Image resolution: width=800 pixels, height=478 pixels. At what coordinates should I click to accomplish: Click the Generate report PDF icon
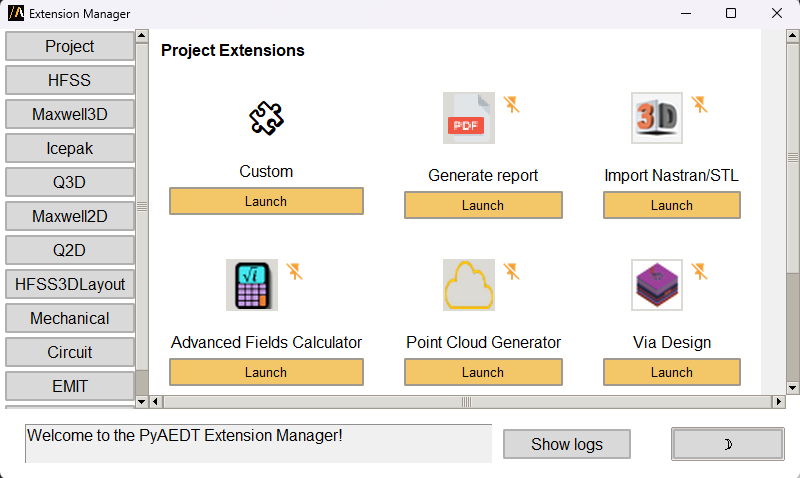click(x=468, y=118)
